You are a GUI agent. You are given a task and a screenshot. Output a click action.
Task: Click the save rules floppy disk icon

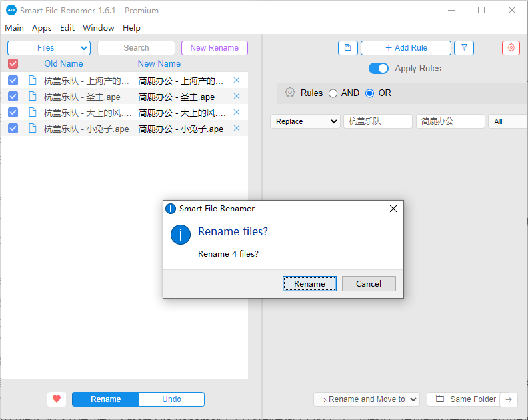tap(347, 48)
